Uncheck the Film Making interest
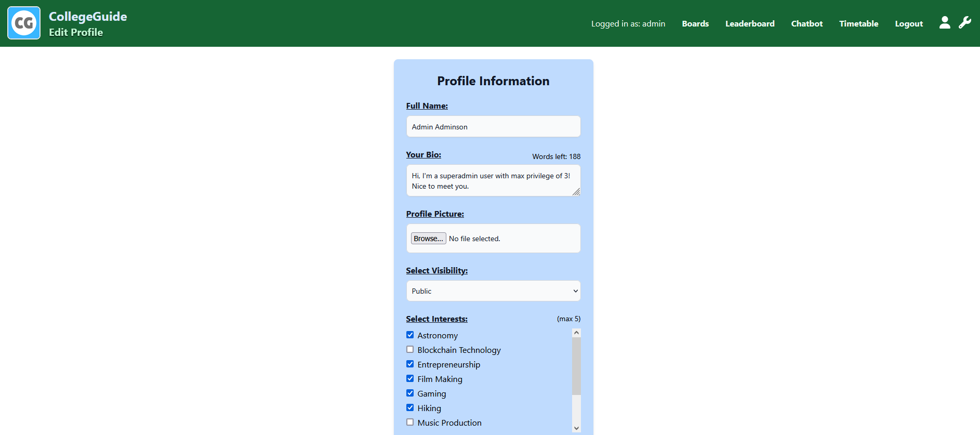Viewport: 980px width, 435px height. (410, 379)
